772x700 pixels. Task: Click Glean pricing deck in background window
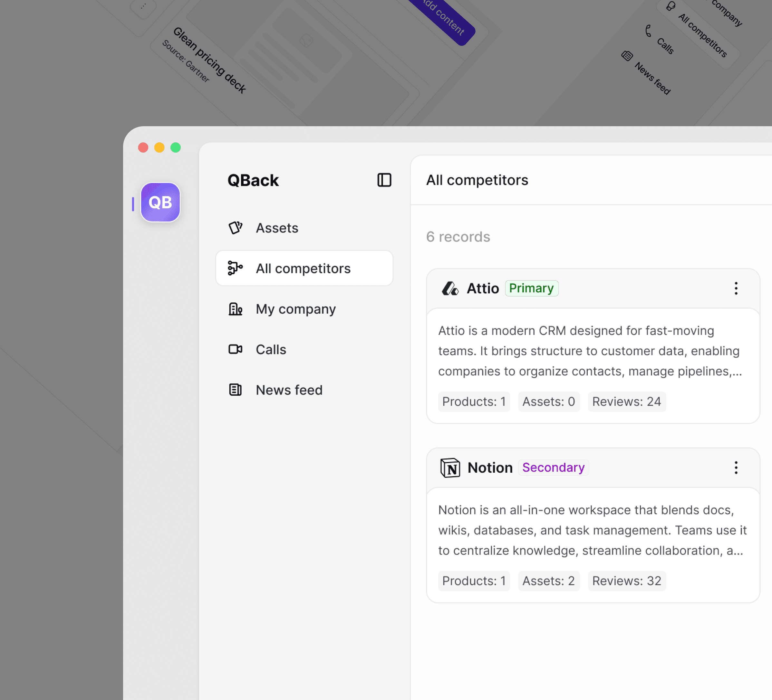209,60
